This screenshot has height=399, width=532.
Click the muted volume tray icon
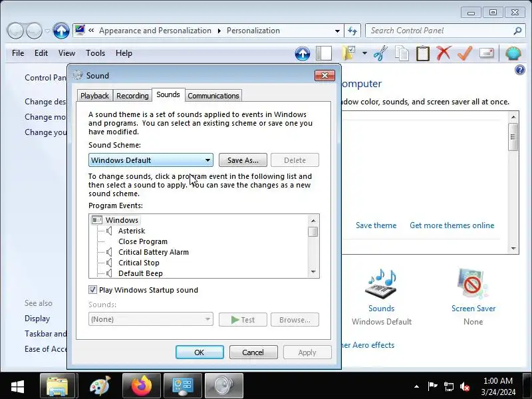464,386
